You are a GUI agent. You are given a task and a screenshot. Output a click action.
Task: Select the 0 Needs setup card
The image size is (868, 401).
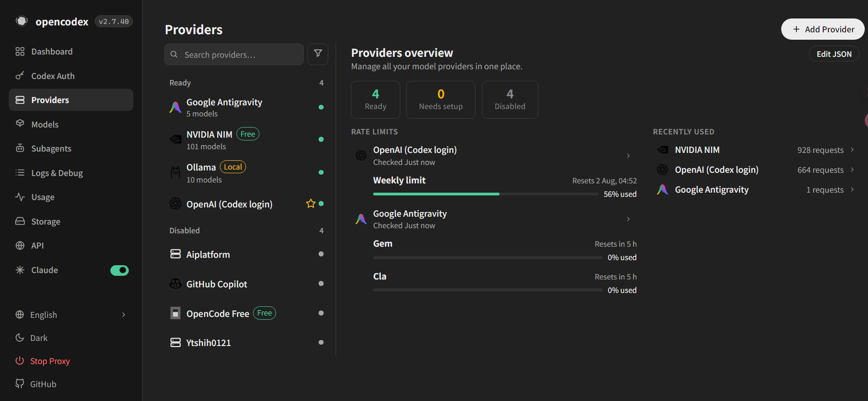441,100
